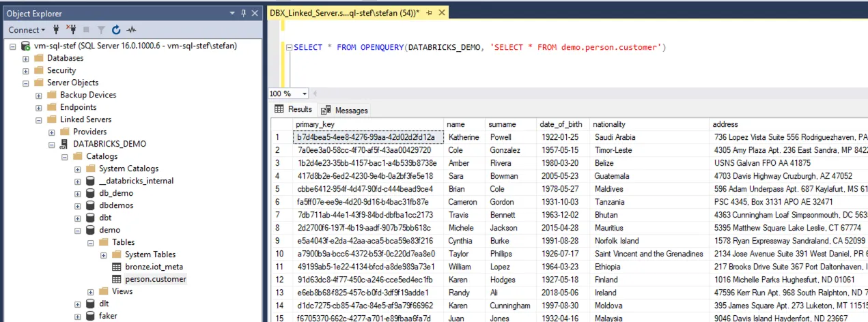The width and height of the screenshot is (868, 322).
Task: Open Activity Monitor from Object Explorer toolbar
Action: click(131, 30)
